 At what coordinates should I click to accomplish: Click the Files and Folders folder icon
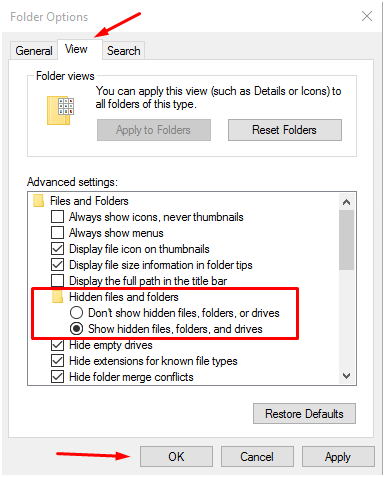pos(39,201)
